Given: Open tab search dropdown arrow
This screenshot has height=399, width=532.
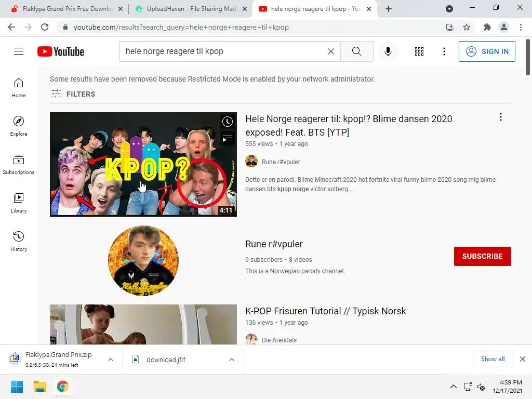Looking at the screenshot, I should point(449,9).
